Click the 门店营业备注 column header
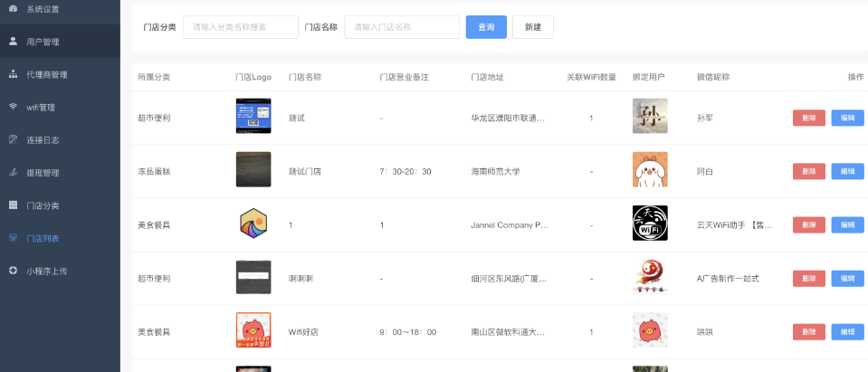 pyautogui.click(x=404, y=77)
